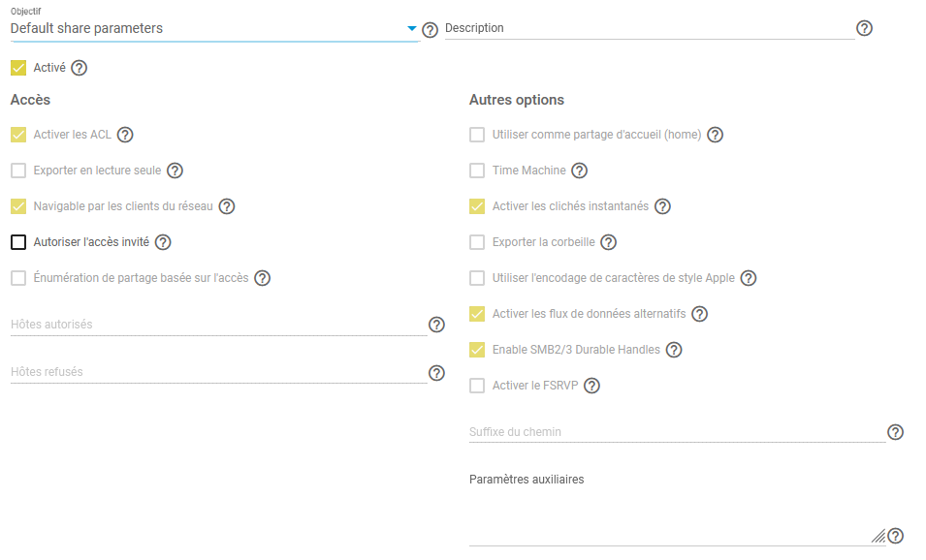The height and width of the screenshot is (560, 926).
Task: Open help for Paramètres auxiliaires
Action: click(x=895, y=536)
